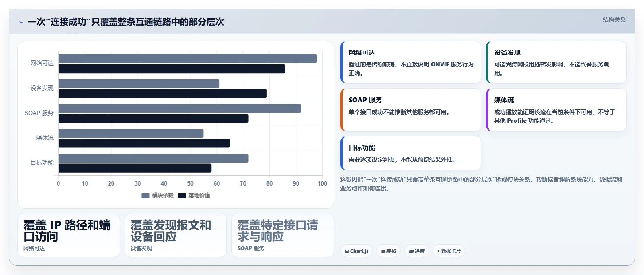Open the 设备发现 info card title

tap(507, 53)
